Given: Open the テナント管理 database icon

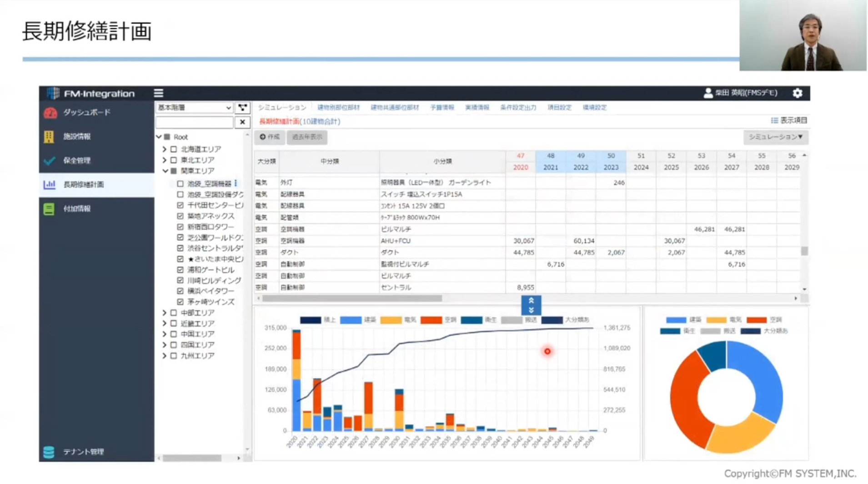Looking at the screenshot, I should [x=49, y=452].
